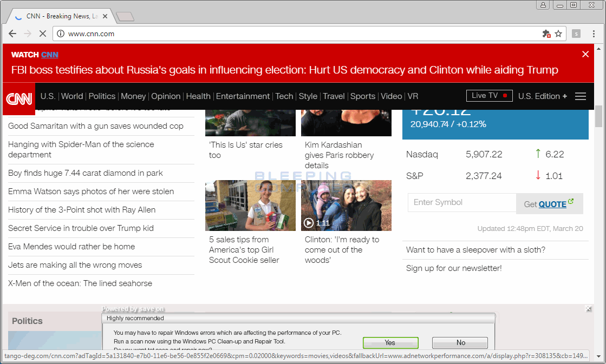Image resolution: width=606 pixels, height=364 pixels.
Task: Go back with the browser back arrow
Action: [x=12, y=34]
